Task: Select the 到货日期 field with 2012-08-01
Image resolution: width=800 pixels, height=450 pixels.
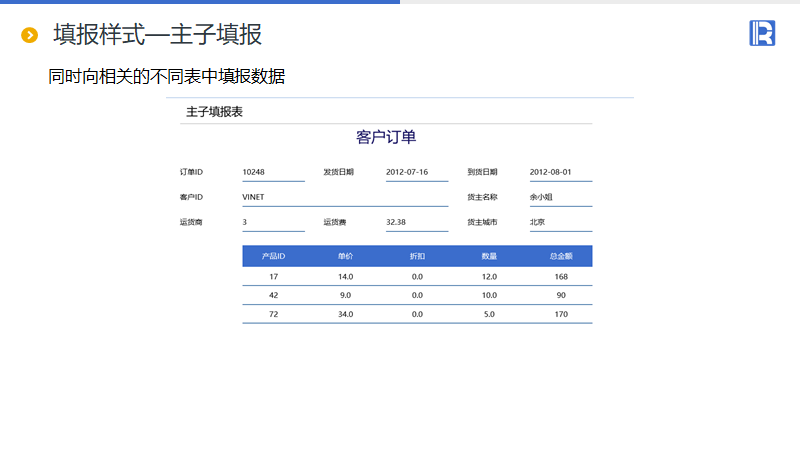Action: 560,172
